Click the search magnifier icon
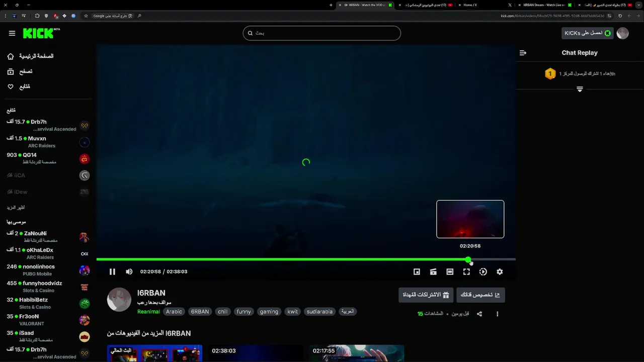Screen dimensions: 644x362 point(250,33)
